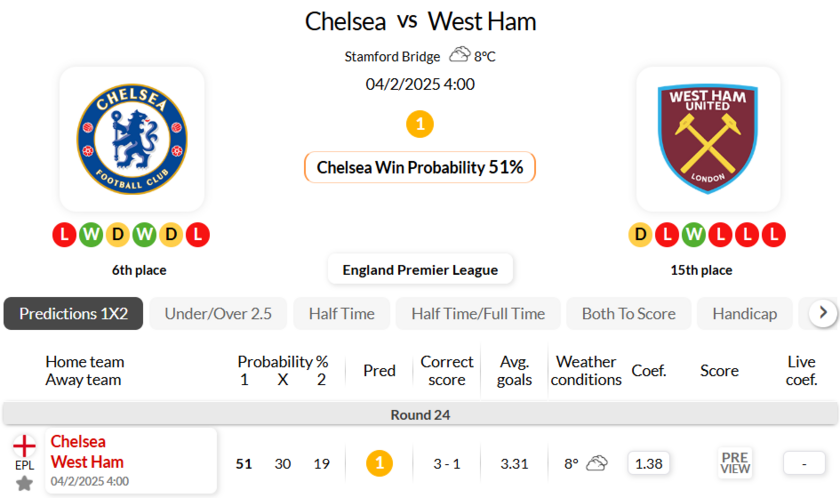This screenshot has height=498, width=840.
Task: Click the England flag EPL icon
Action: pos(24,446)
